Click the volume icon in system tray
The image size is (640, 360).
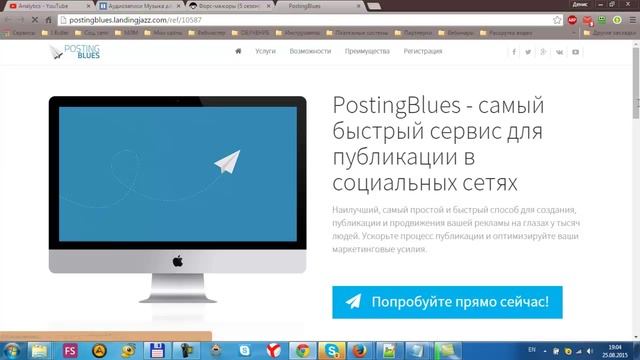589,351
